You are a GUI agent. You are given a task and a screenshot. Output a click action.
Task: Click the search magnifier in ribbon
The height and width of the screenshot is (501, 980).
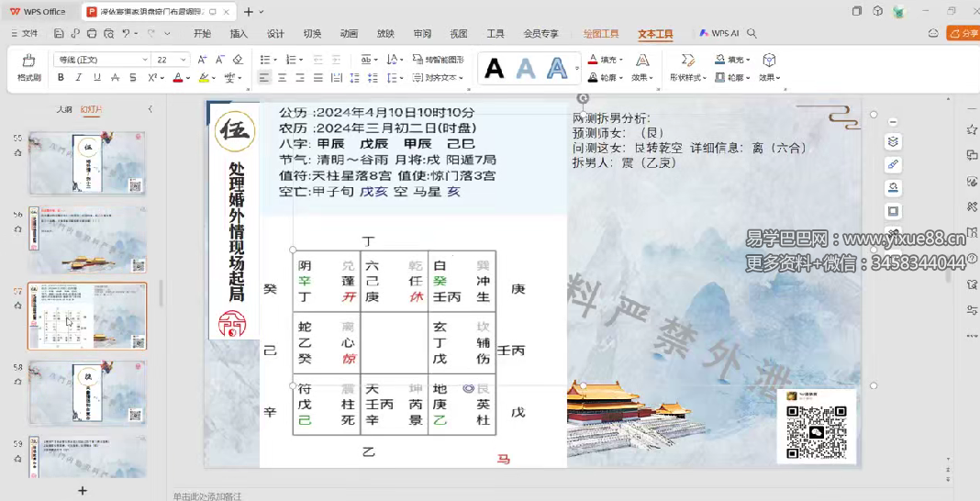tap(752, 34)
